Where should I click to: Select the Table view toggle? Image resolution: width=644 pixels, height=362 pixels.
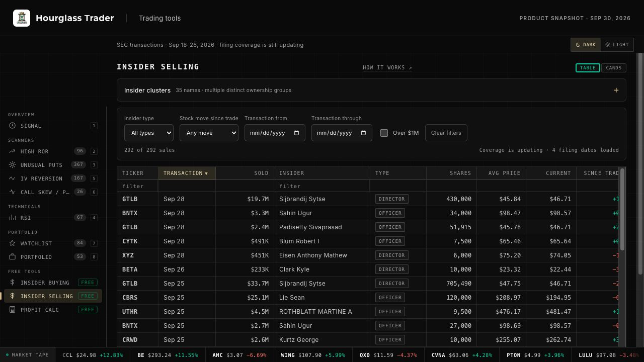pyautogui.click(x=588, y=68)
